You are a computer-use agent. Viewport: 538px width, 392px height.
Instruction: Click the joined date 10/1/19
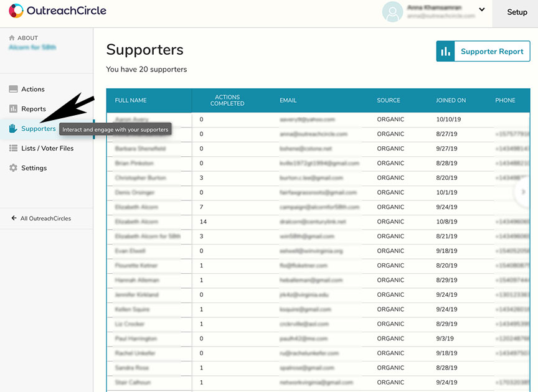click(446, 192)
